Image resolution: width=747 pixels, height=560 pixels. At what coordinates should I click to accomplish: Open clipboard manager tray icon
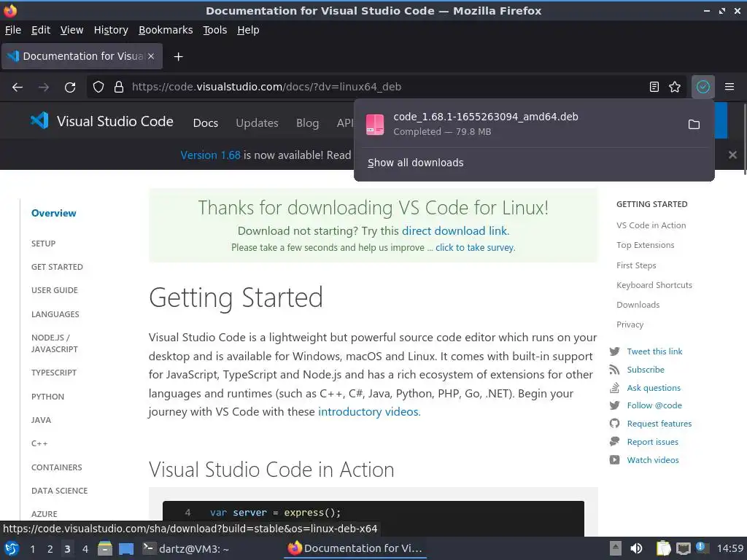pyautogui.click(x=663, y=548)
